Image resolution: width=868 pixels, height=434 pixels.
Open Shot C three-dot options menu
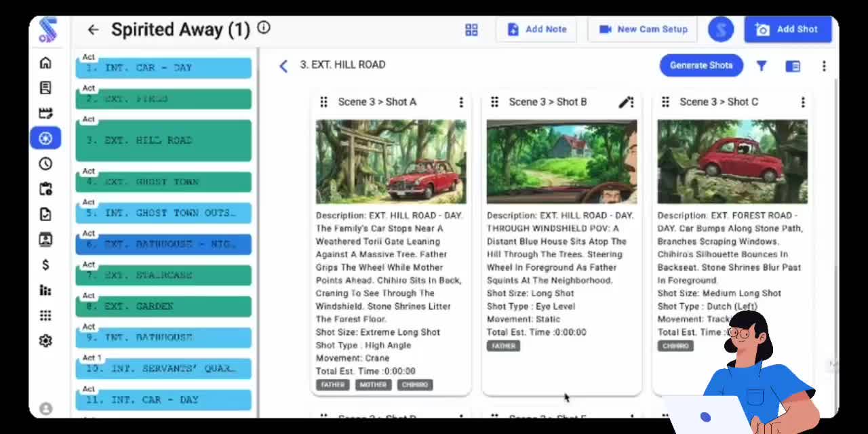[x=803, y=102]
